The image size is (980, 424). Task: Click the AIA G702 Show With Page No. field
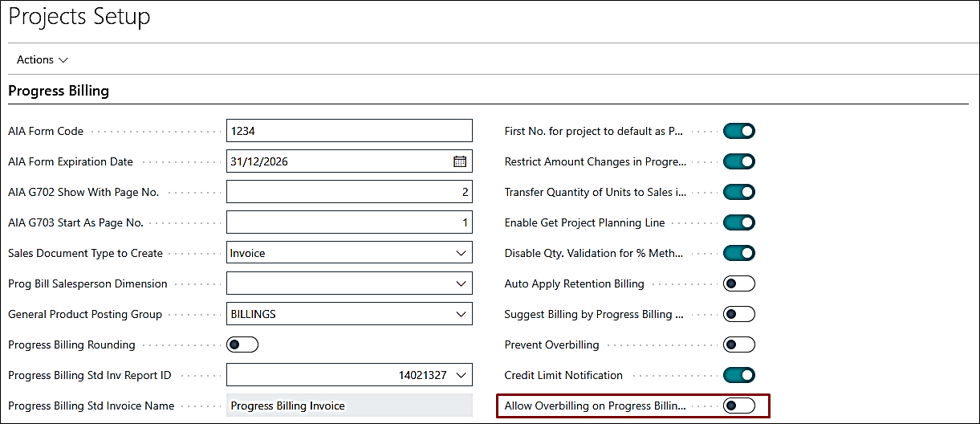click(x=349, y=192)
